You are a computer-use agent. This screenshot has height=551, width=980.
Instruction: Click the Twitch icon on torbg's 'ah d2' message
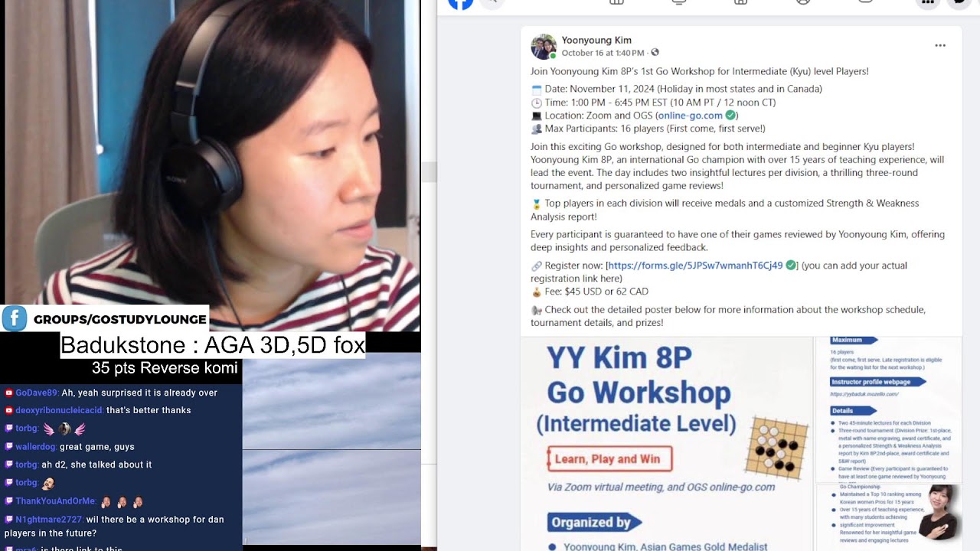click(9, 465)
